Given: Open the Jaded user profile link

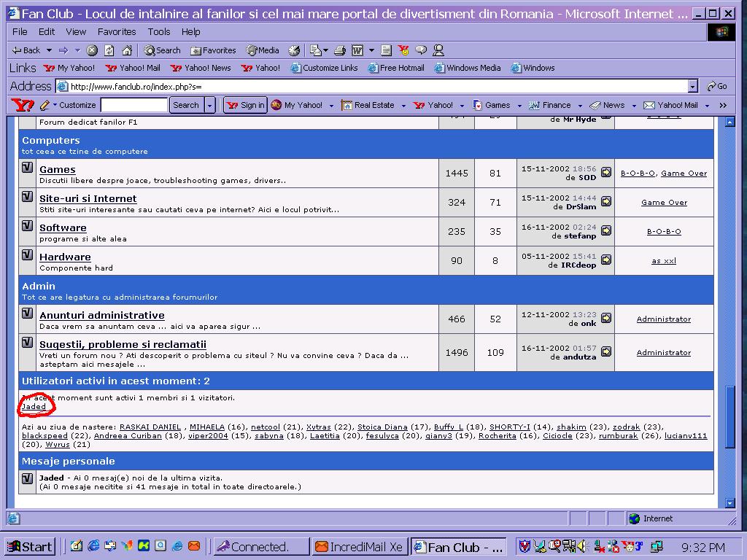Looking at the screenshot, I should point(34,407).
